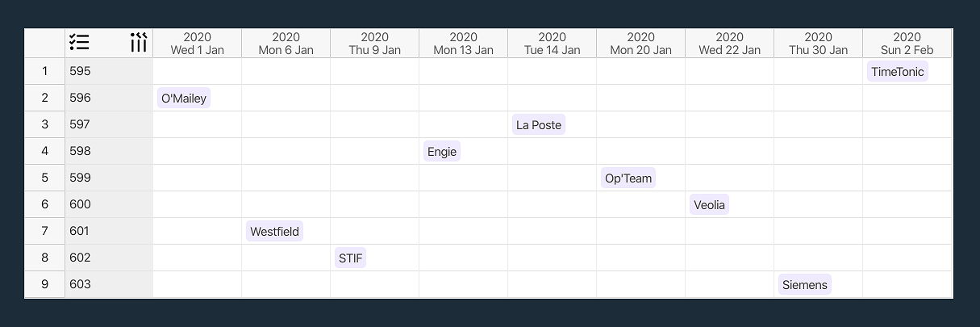Open the Westfield event tag
The width and height of the screenshot is (980, 327).
(275, 232)
